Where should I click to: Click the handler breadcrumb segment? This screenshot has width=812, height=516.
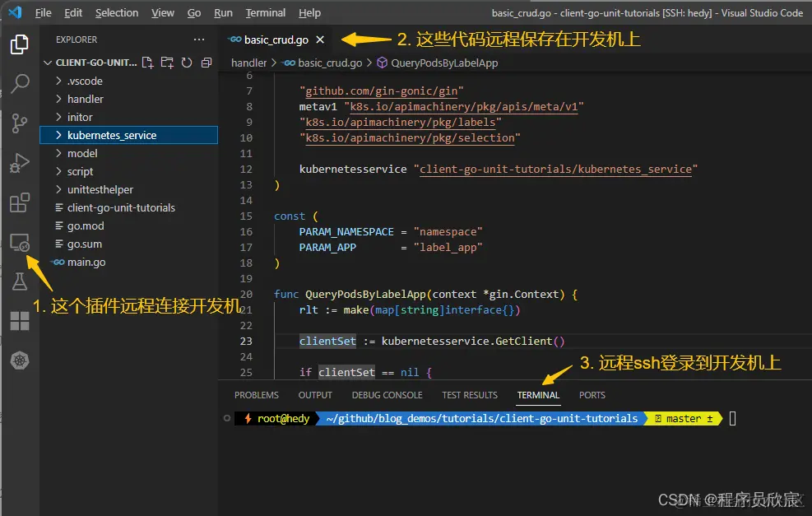tap(248, 63)
